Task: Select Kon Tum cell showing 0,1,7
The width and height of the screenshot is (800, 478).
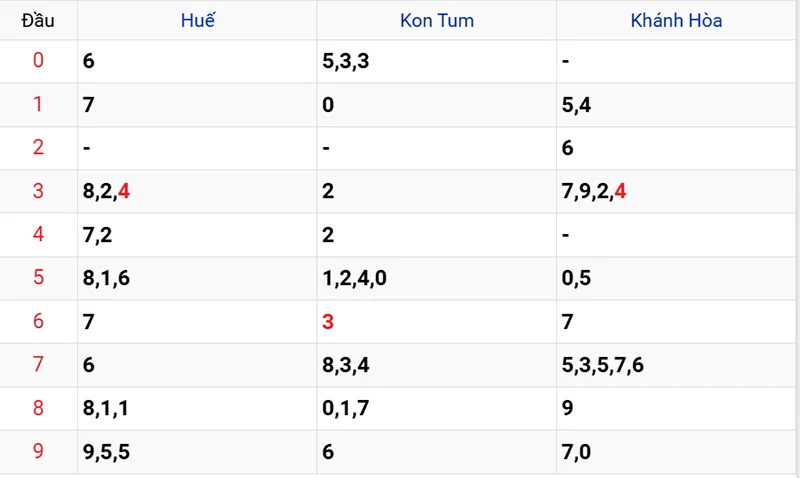Action: 346,408
